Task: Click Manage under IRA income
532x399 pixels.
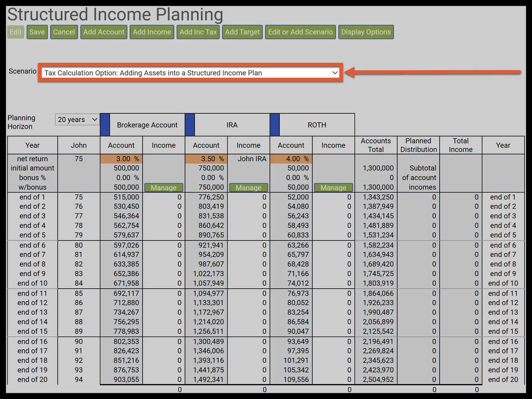Action: pos(249,188)
